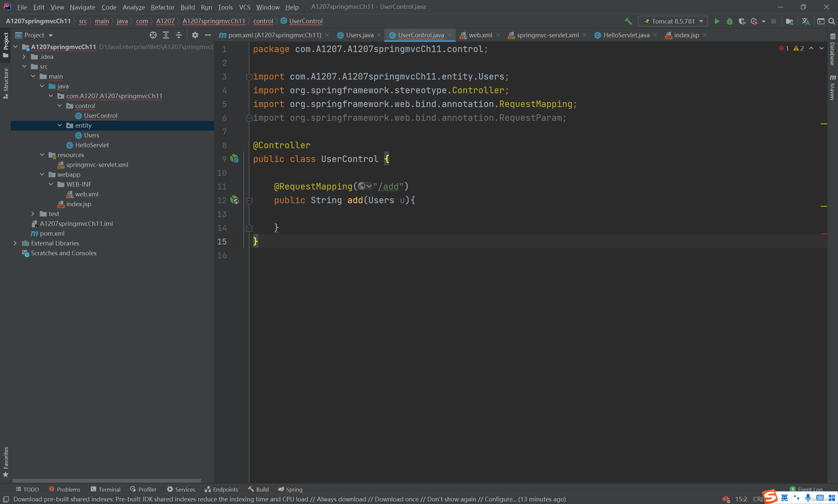Open the Terminal tool window

tap(106, 489)
